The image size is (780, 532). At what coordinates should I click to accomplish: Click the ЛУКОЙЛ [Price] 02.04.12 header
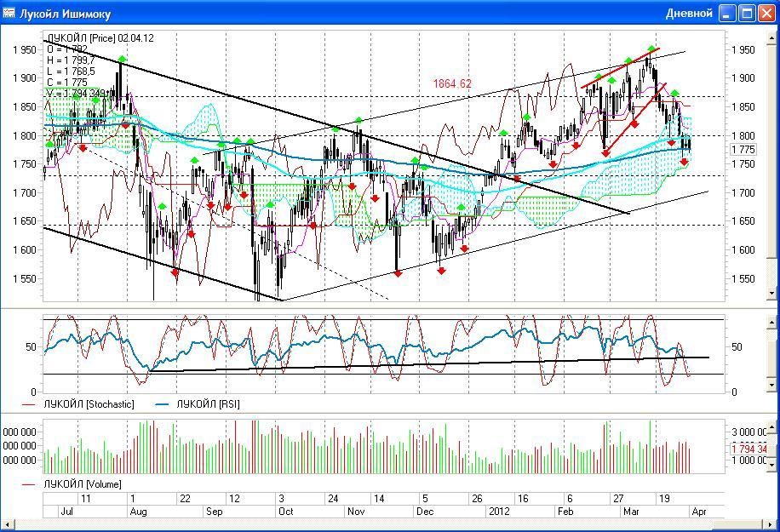pyautogui.click(x=100, y=37)
